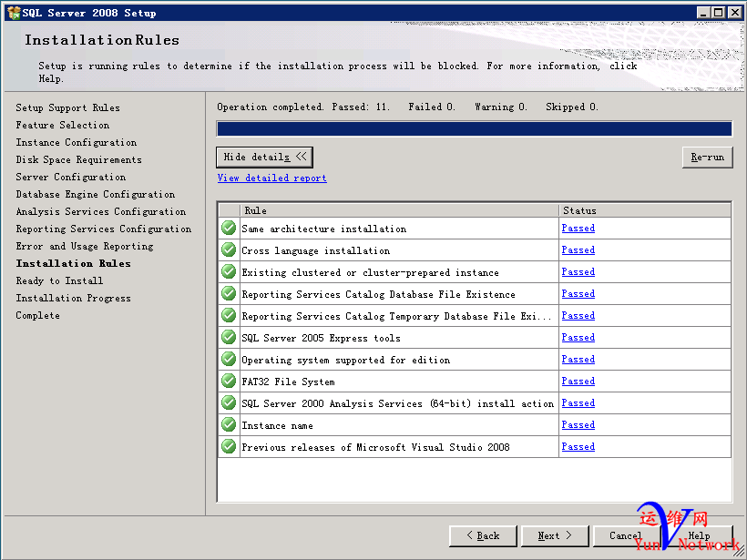Select Instance Configuration step in sidebar
Viewport: 747px width, 560px height.
click(x=77, y=142)
